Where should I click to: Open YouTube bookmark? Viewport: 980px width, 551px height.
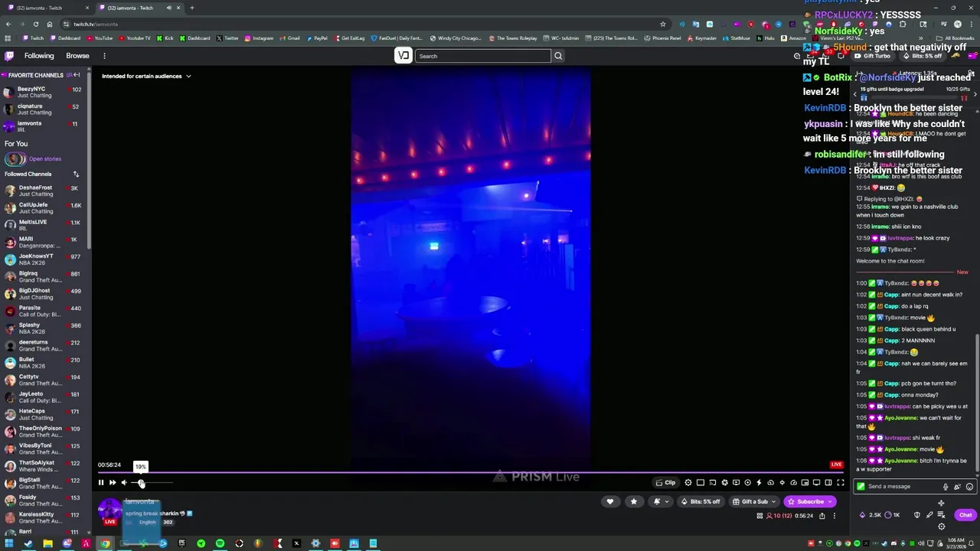[x=99, y=37]
